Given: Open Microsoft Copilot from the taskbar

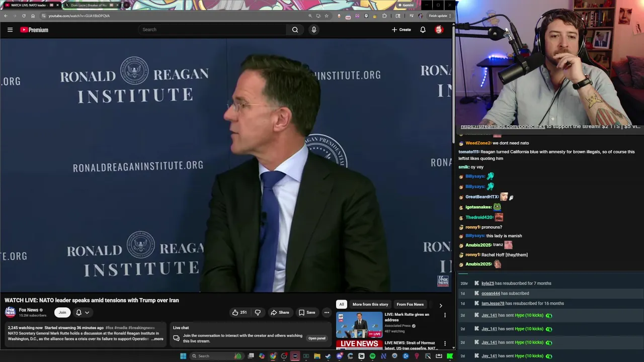Looking at the screenshot, I should coord(262,356).
